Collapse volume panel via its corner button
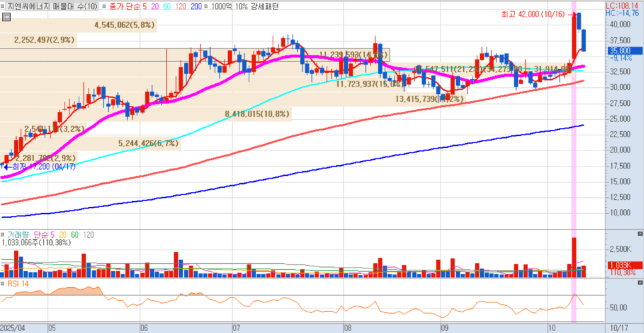The width and height of the screenshot is (644, 333). (639, 234)
